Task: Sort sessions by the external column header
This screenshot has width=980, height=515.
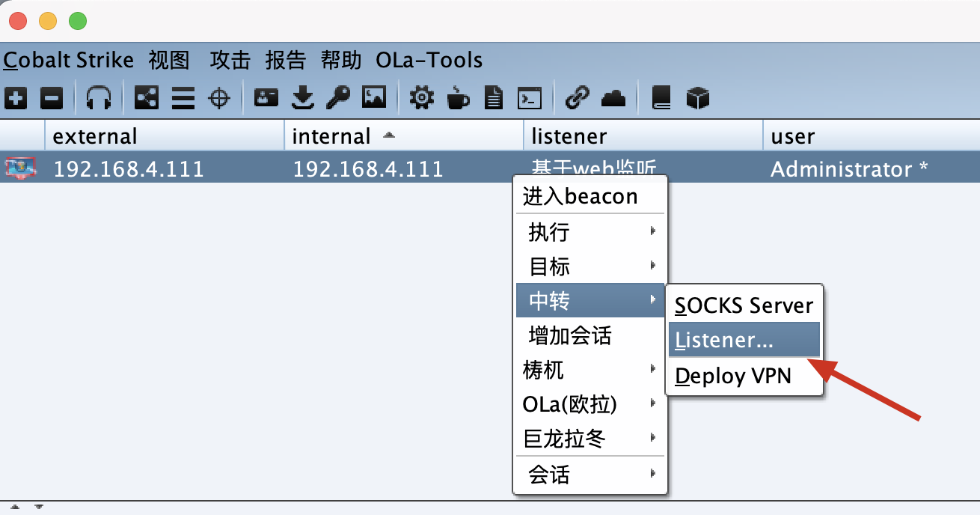Action: coord(165,135)
